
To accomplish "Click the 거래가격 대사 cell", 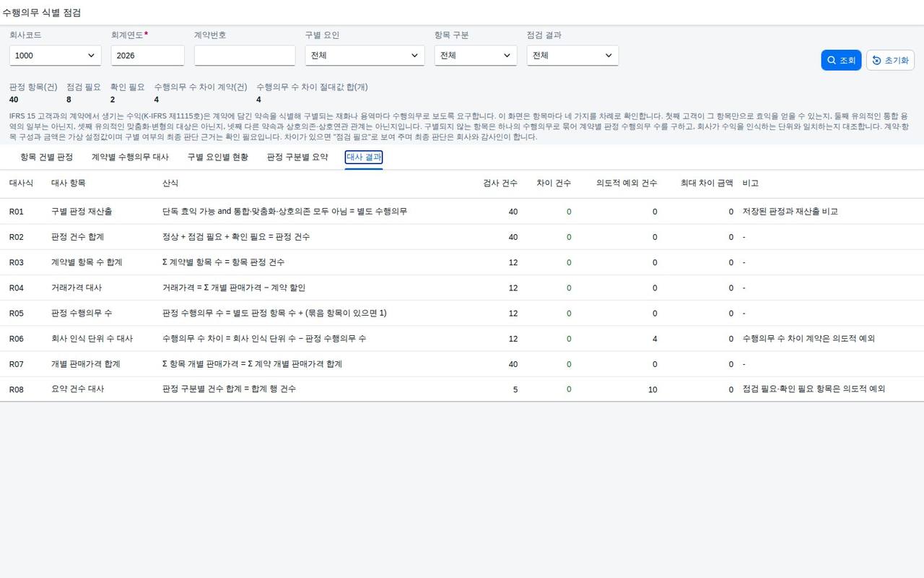I will click(x=78, y=288).
